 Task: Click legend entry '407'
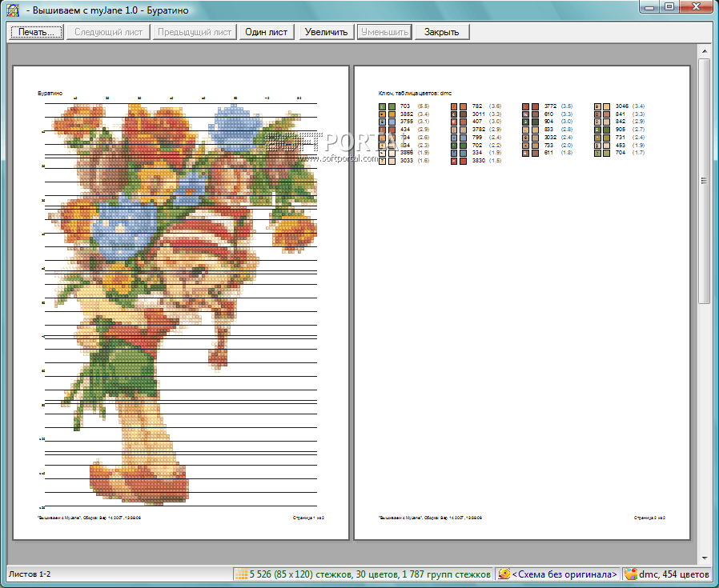click(x=477, y=122)
